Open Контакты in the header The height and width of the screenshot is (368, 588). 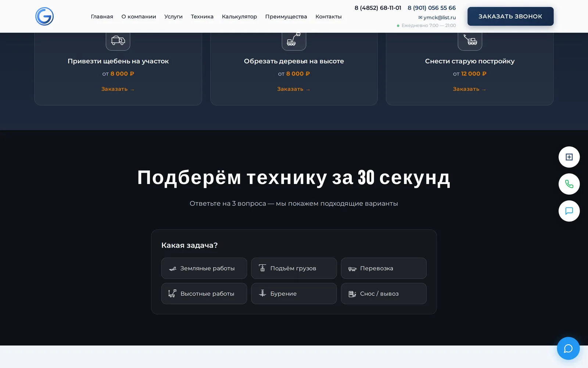coord(329,17)
